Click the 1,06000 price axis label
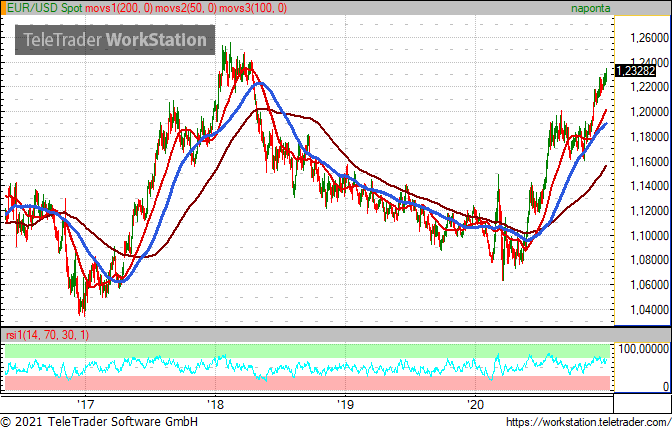The height and width of the screenshot is (431, 672). tap(649, 284)
